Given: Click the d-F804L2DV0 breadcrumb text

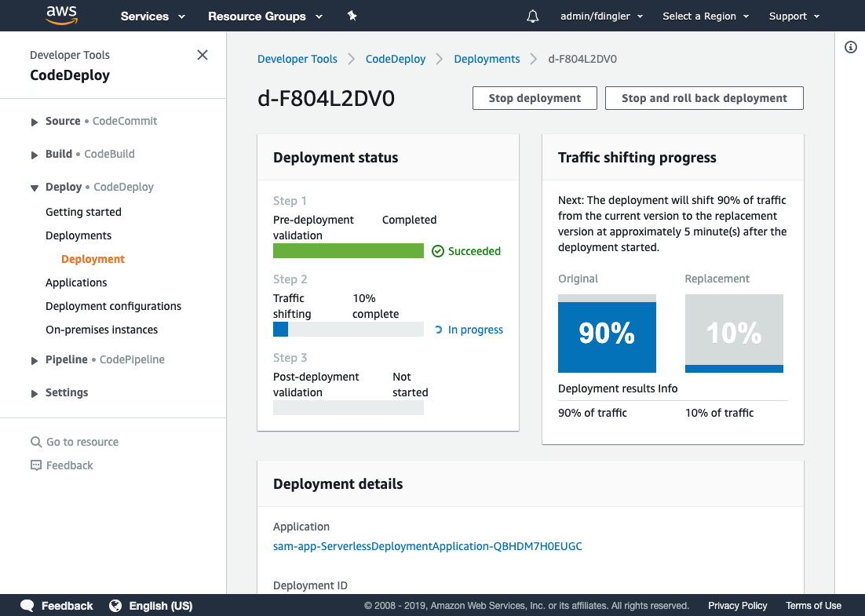Looking at the screenshot, I should (x=582, y=59).
